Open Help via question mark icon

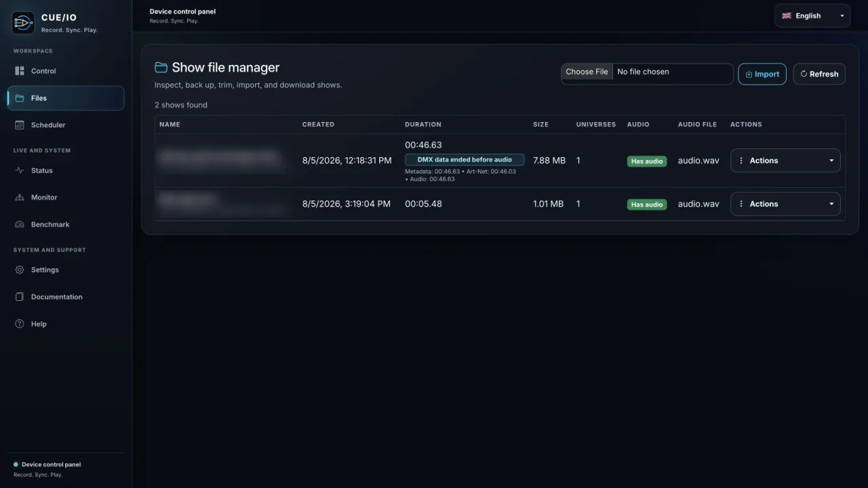(20, 324)
